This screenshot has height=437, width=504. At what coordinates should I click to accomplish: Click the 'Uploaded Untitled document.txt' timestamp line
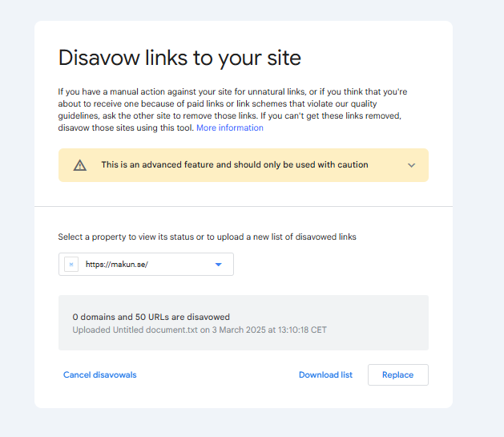(x=200, y=330)
